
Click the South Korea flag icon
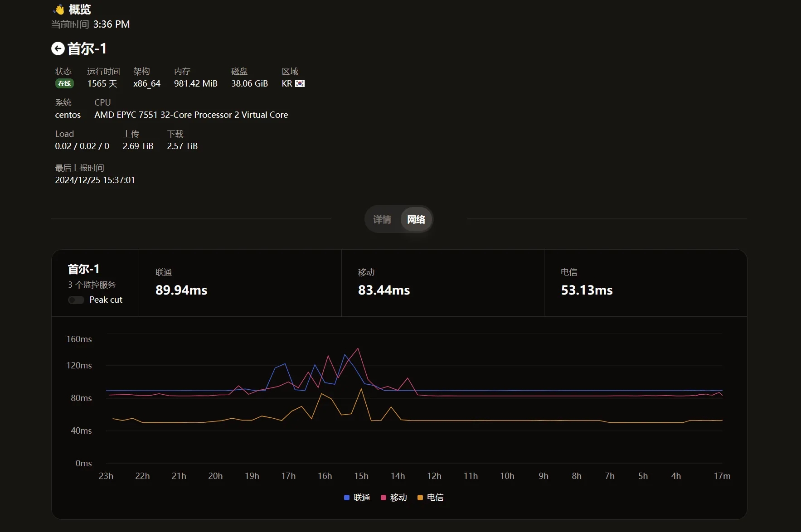click(300, 83)
